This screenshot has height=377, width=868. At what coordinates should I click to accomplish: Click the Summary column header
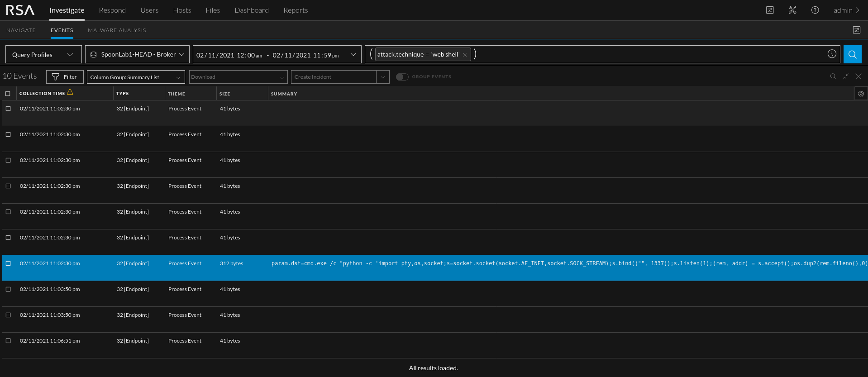(284, 94)
